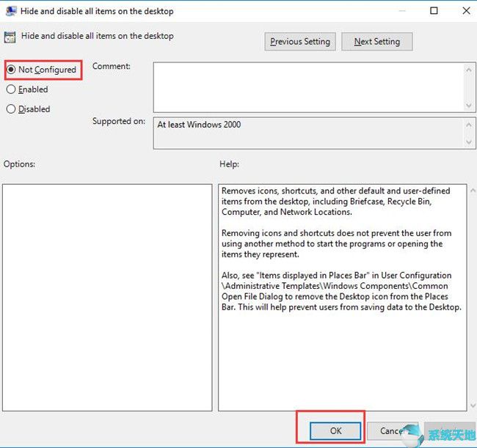
Task: Select the Enabled radio option
Action: [27, 89]
